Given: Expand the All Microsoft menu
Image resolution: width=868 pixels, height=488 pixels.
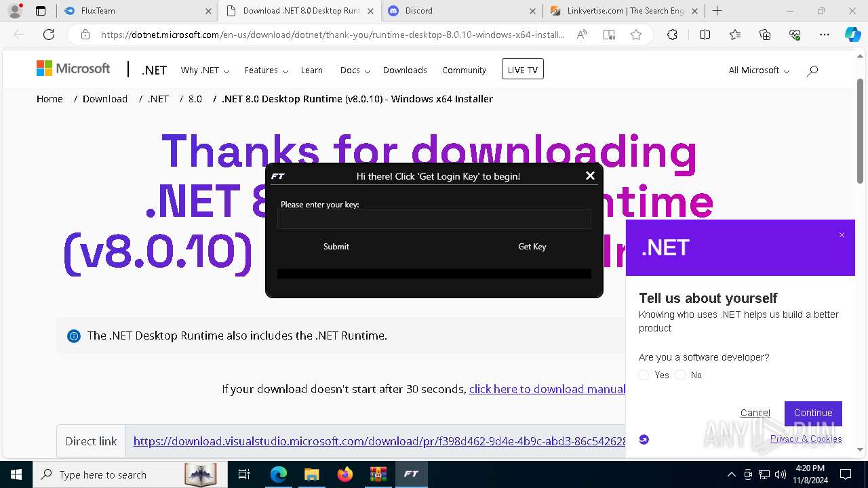Looking at the screenshot, I should coord(759,70).
